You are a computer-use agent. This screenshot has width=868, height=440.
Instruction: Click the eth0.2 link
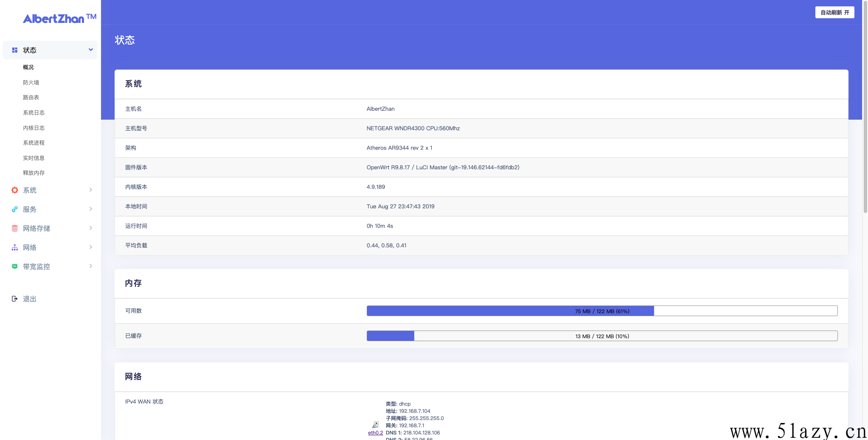pyautogui.click(x=375, y=433)
